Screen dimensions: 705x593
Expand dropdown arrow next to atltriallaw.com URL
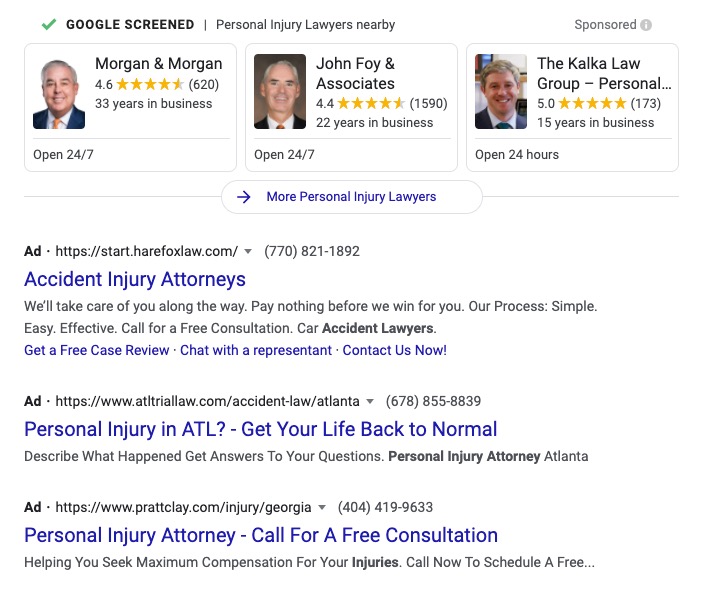click(x=370, y=402)
